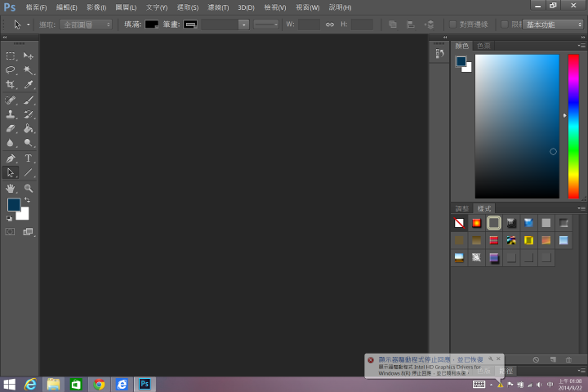
Task: Click the height H input field
Action: pyautogui.click(x=363, y=24)
